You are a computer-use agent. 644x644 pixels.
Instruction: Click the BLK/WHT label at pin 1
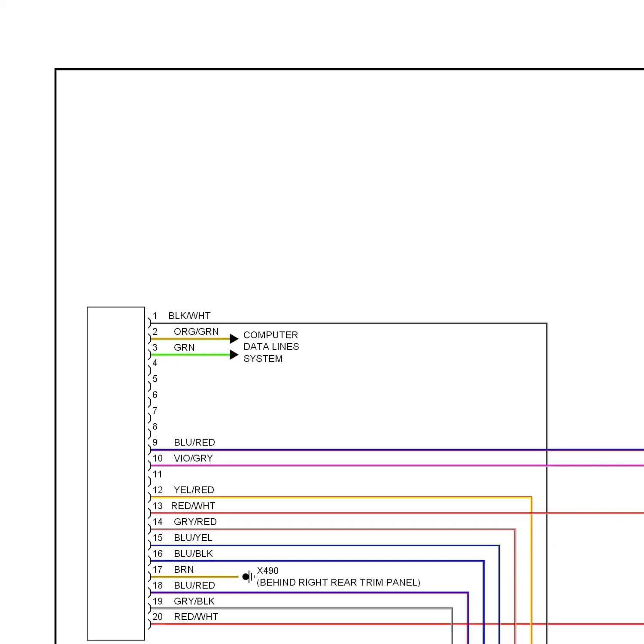(189, 316)
